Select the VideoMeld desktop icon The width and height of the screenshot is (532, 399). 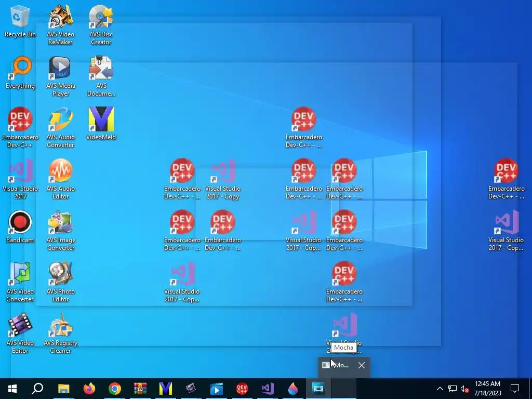coord(101,124)
